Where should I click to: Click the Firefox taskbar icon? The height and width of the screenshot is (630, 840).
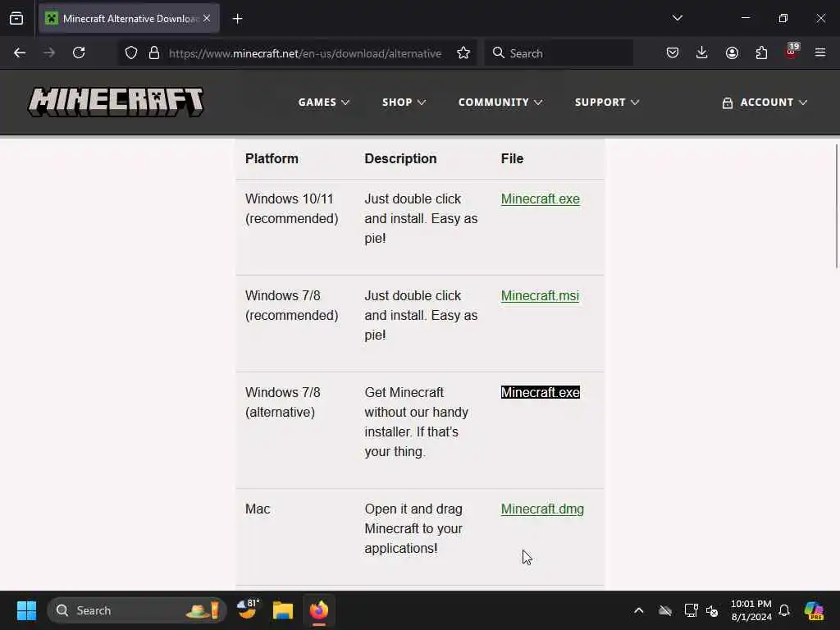319,610
